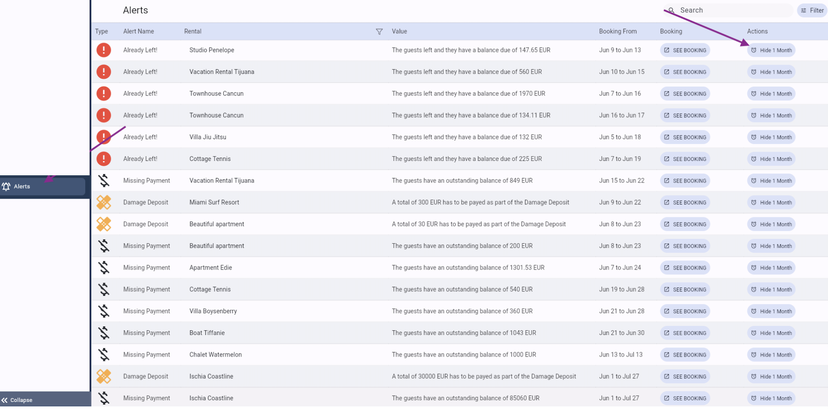This screenshot has height=409, width=828.
Task: Sort by the Alert Name column header
Action: 138,32
